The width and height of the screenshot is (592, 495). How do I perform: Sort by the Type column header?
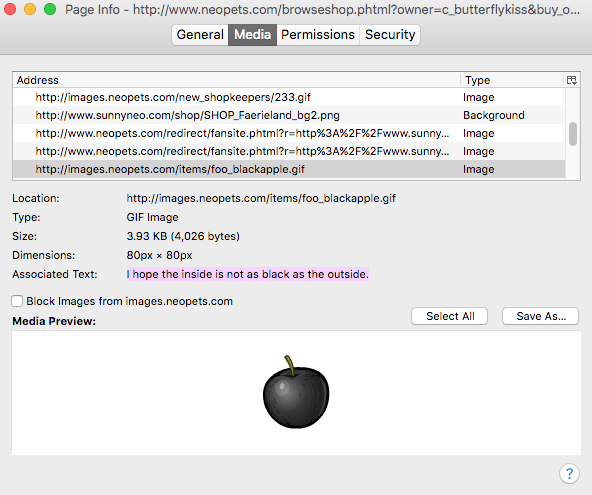(512, 80)
